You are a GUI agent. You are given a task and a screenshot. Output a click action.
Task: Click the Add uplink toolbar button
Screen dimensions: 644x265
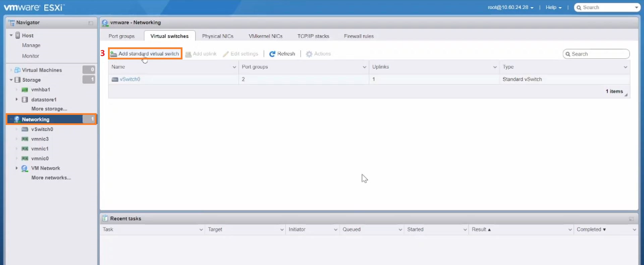201,54
